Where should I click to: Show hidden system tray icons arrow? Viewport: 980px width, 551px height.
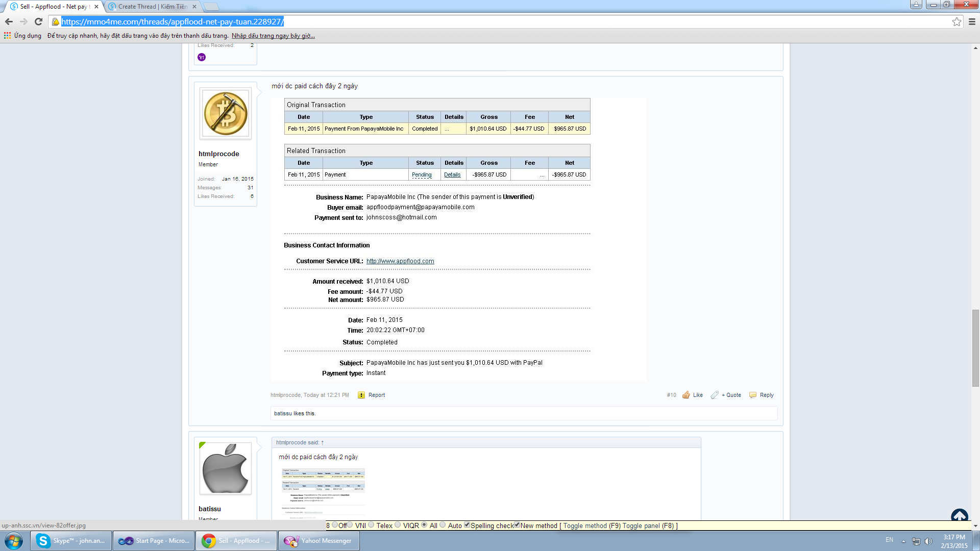[x=903, y=541]
